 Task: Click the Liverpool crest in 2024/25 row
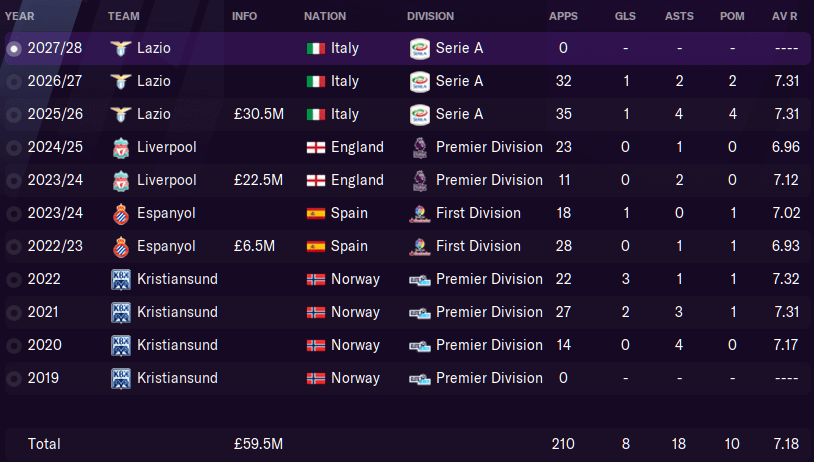[x=120, y=147]
